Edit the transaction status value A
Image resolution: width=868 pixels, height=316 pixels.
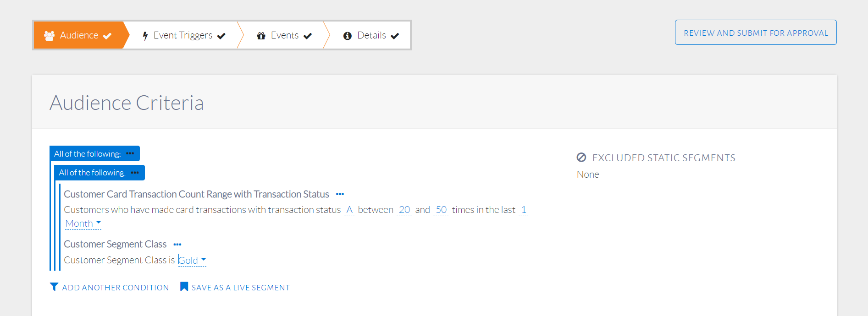(349, 210)
